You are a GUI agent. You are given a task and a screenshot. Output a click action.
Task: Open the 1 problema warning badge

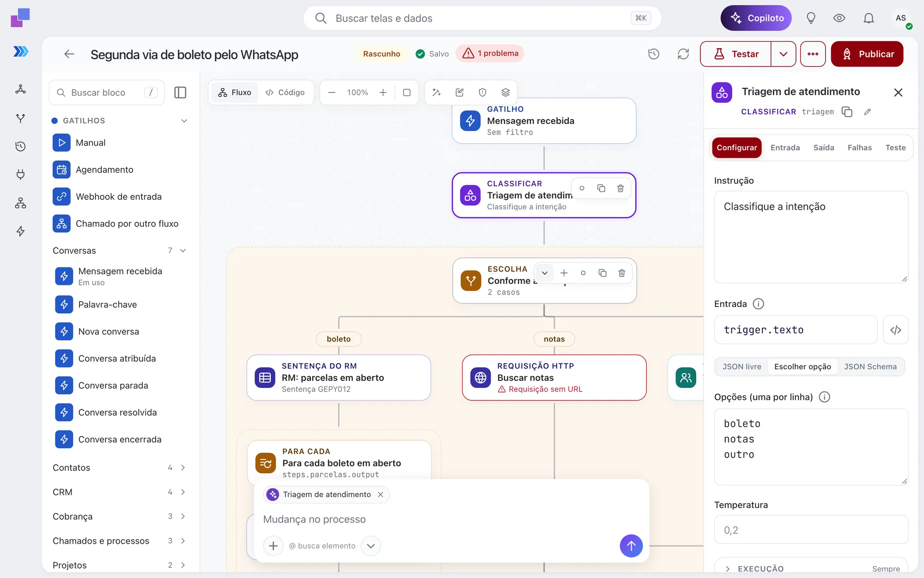point(490,54)
